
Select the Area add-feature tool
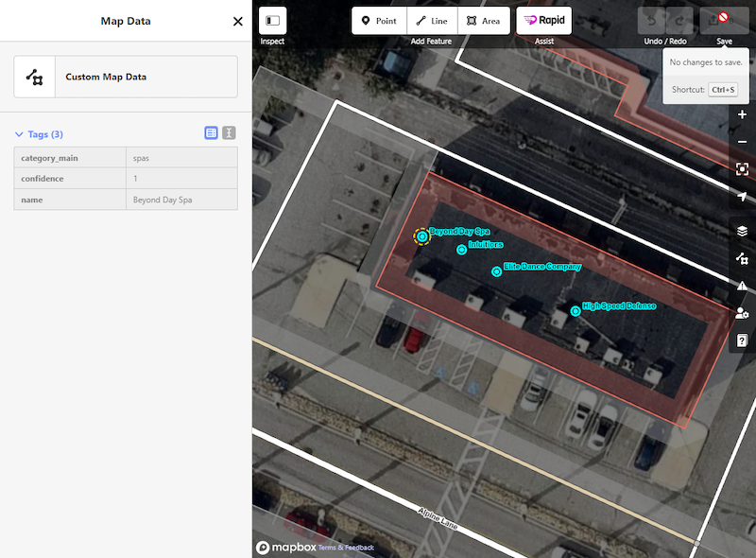pyautogui.click(x=484, y=21)
